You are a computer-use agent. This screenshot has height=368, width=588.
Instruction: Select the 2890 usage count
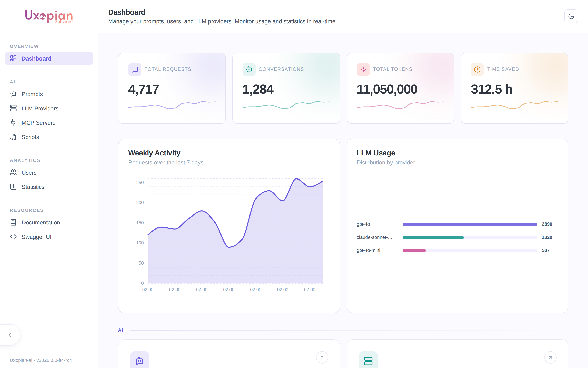547,224
